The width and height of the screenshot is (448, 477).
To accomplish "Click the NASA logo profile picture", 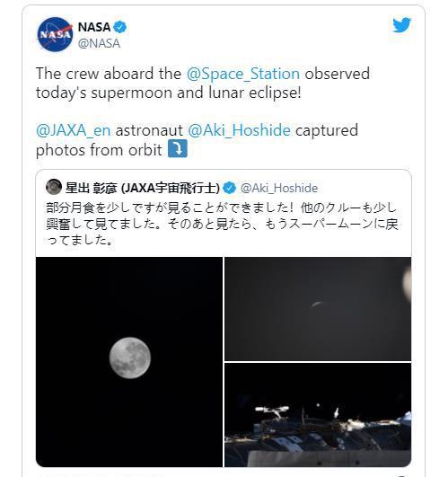I will point(55,34).
